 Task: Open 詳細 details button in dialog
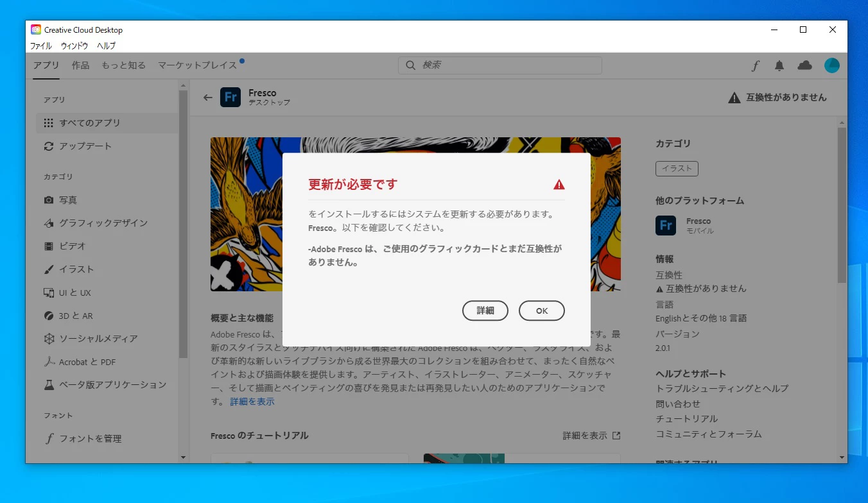pyautogui.click(x=485, y=311)
